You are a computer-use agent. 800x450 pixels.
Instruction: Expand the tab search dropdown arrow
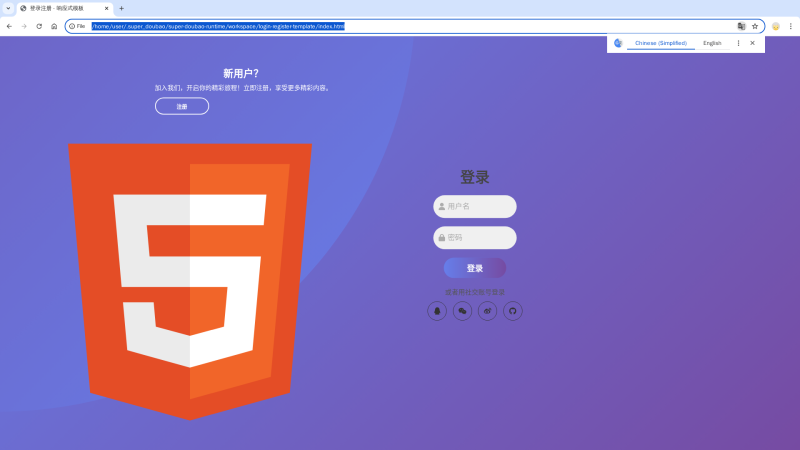pos(8,8)
